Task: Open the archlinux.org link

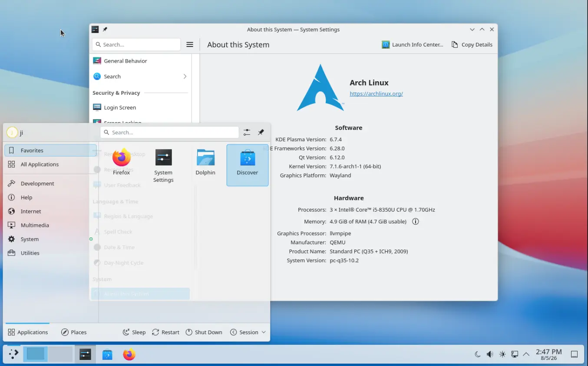Action: pyautogui.click(x=376, y=93)
